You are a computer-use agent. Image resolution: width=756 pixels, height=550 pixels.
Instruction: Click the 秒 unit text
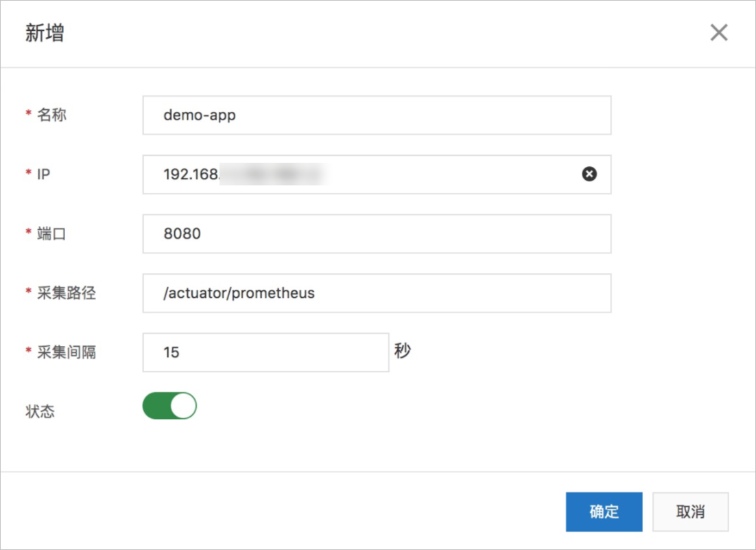(x=403, y=350)
